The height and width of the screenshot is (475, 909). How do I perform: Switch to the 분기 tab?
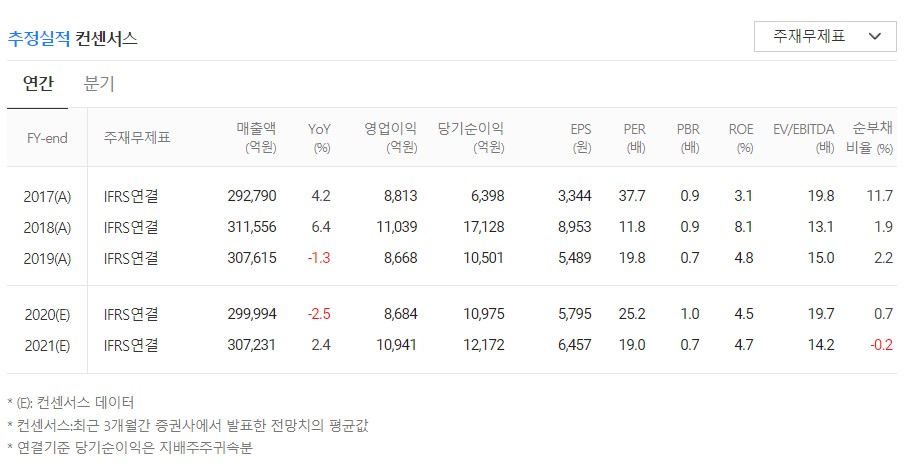click(99, 84)
